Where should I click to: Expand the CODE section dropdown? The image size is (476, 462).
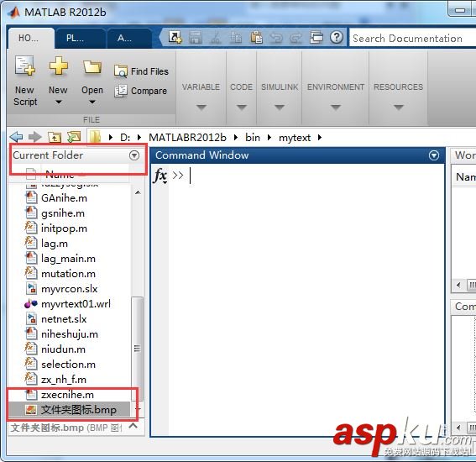241,108
